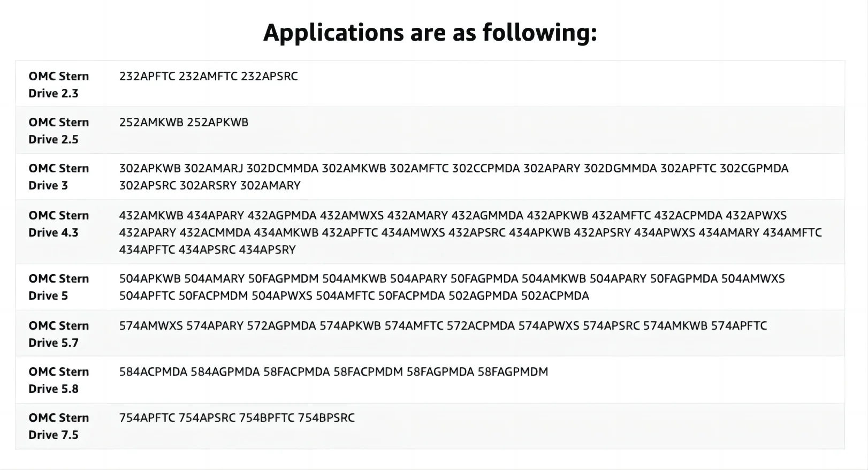Image resolution: width=868 pixels, height=470 pixels.
Task: Click the 'OMC Stern Drive 5.7' label
Action: coord(59,334)
